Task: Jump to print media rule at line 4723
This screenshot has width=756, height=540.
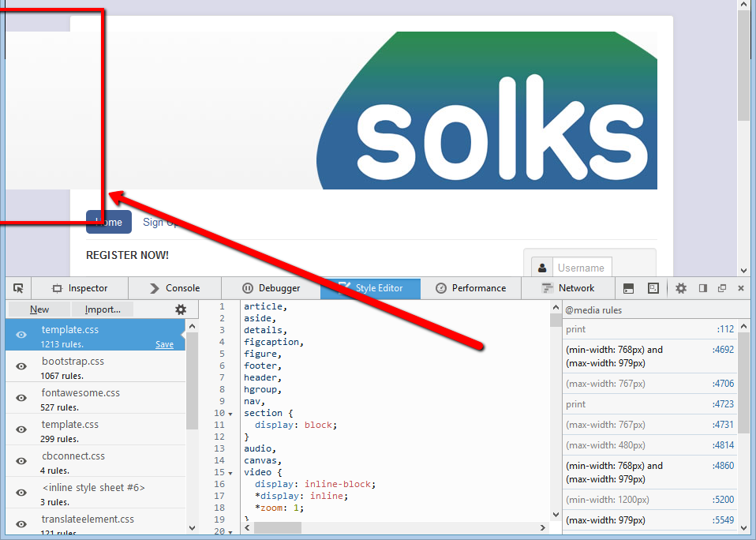Action: point(649,404)
